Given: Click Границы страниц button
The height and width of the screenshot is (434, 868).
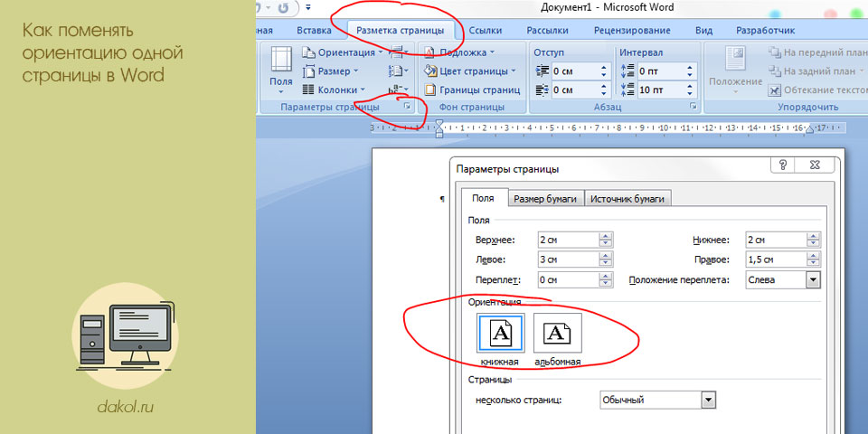Looking at the screenshot, I should pyautogui.click(x=472, y=90).
